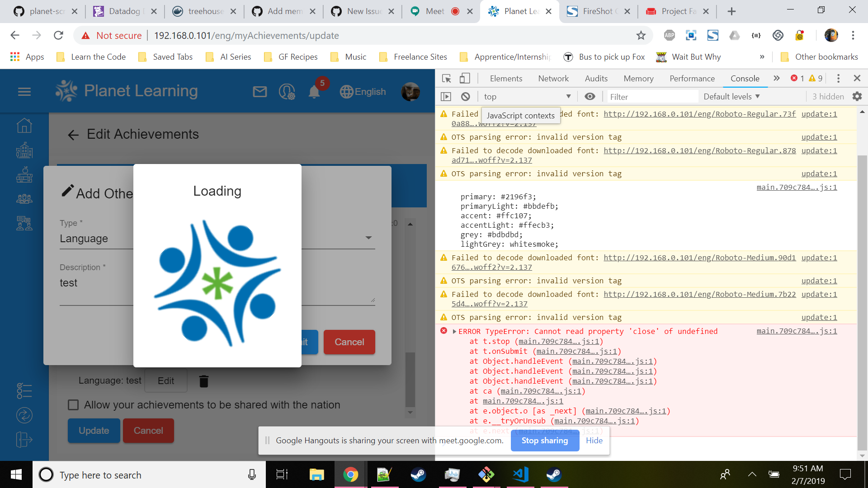868x488 pixels.
Task: Open the group people sidebar icon
Action: point(24,199)
